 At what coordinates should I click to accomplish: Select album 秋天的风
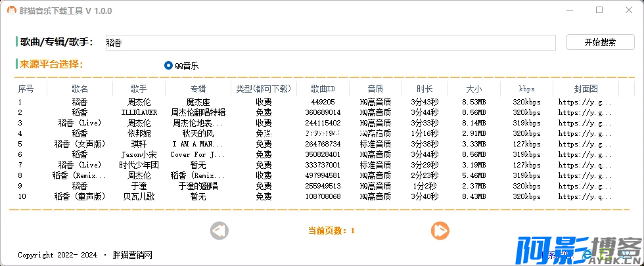198,133
